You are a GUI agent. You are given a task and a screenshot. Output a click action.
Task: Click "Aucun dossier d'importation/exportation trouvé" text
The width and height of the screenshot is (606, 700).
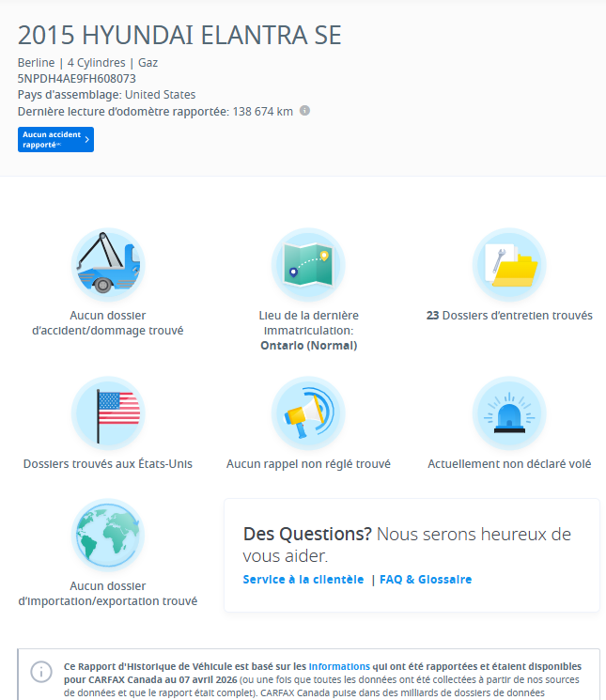(107, 593)
